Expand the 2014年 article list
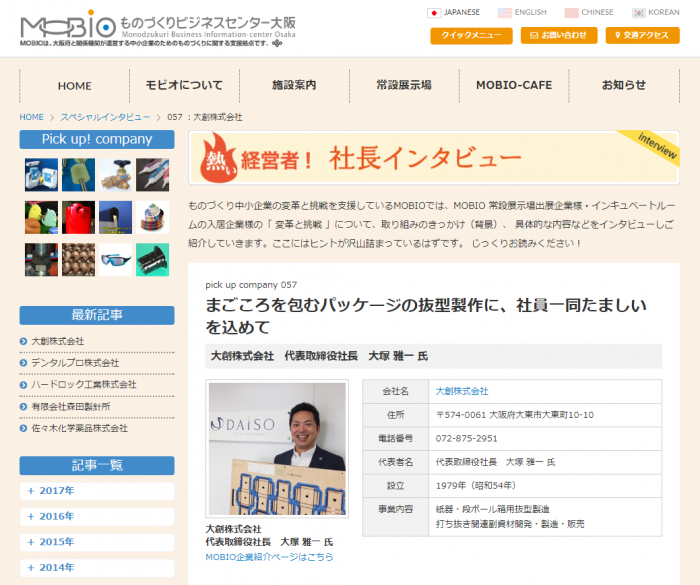This screenshot has height=585, width=700. coord(97,568)
